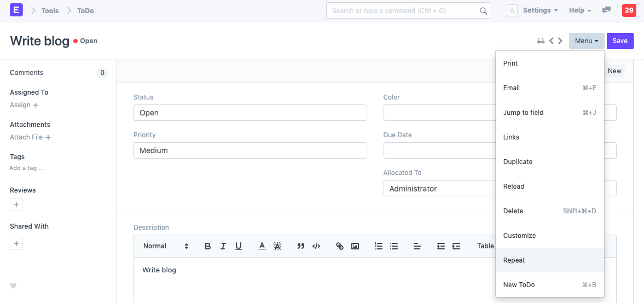Expand the Settings dropdown
The width and height of the screenshot is (644, 303).
540,10
